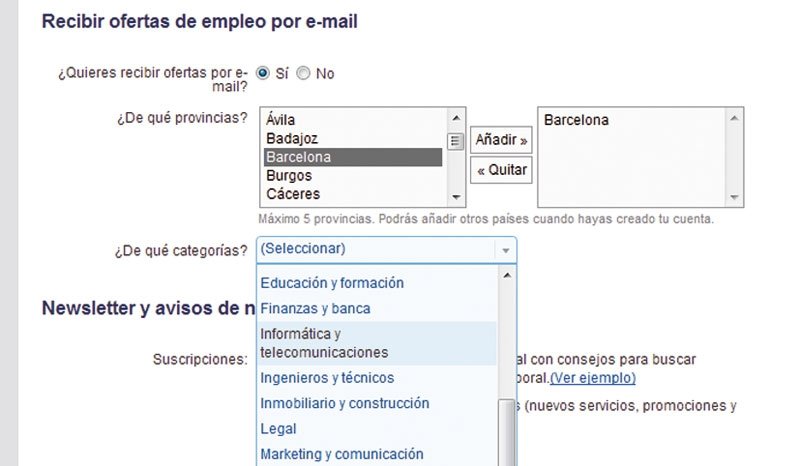Select Ávila in the provinces list

353,120
